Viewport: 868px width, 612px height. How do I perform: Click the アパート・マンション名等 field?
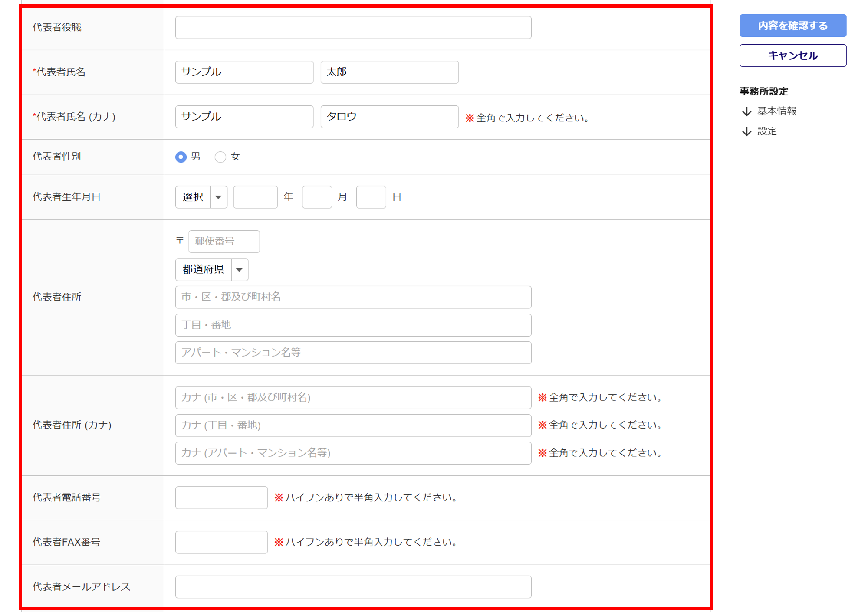click(x=353, y=352)
